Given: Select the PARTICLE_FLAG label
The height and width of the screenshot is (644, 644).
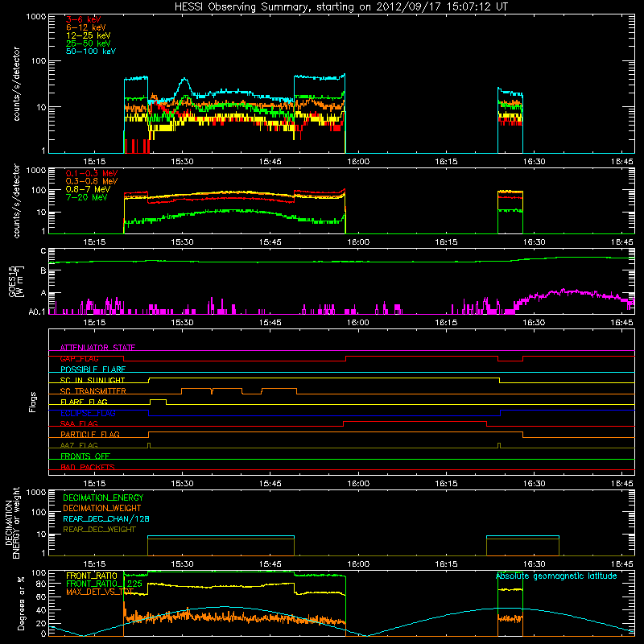Looking at the screenshot, I should click(x=90, y=434).
